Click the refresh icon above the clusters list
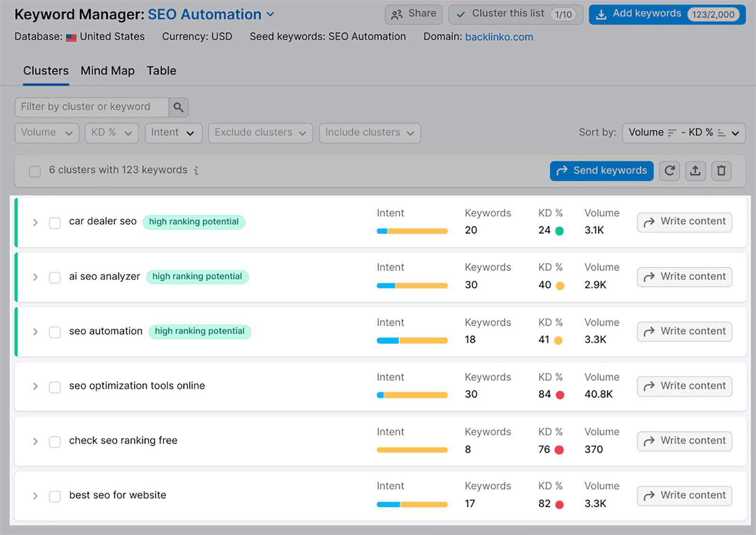The height and width of the screenshot is (535, 756). 669,170
